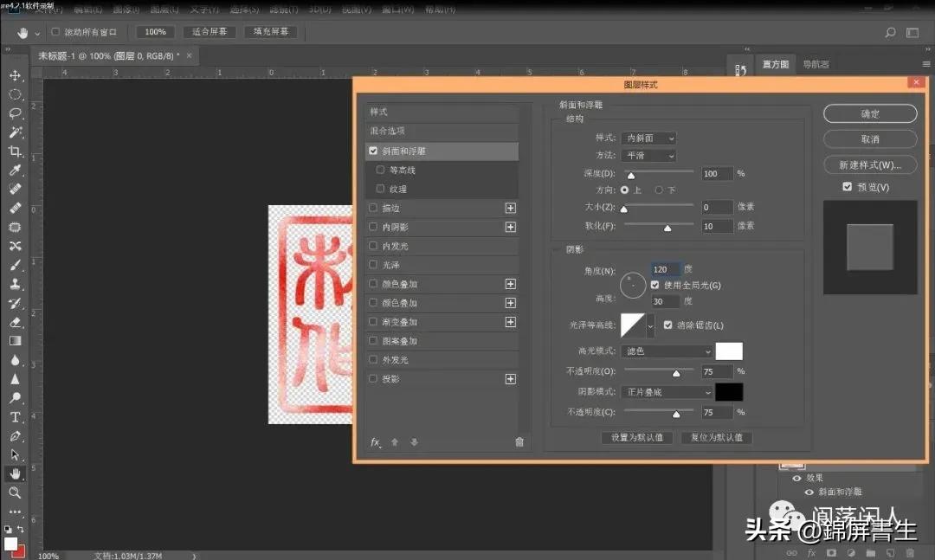Open the 样式 dropdown showing 内斜面

tap(648, 138)
